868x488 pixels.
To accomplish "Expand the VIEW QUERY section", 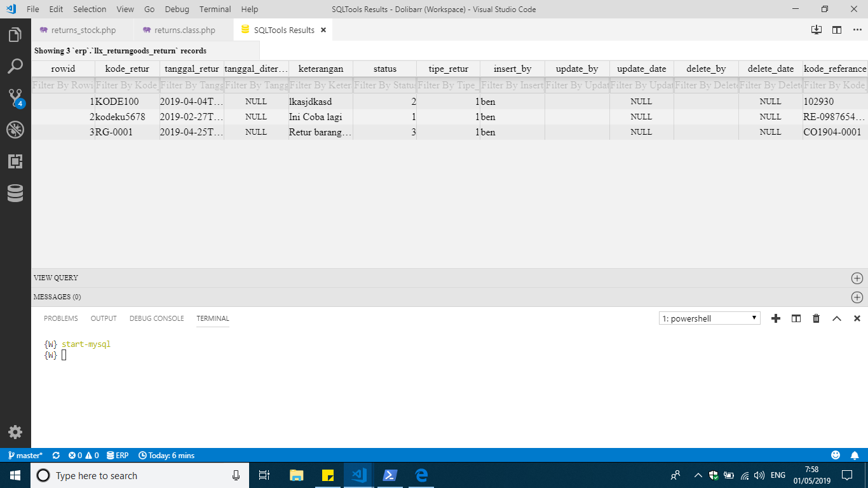I will [x=857, y=278].
